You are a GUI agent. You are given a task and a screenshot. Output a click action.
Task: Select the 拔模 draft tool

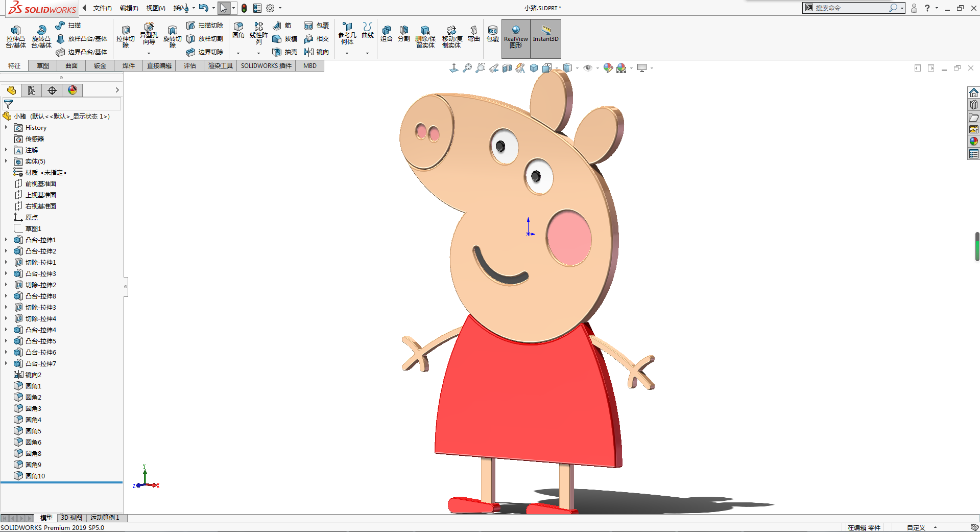(x=284, y=39)
